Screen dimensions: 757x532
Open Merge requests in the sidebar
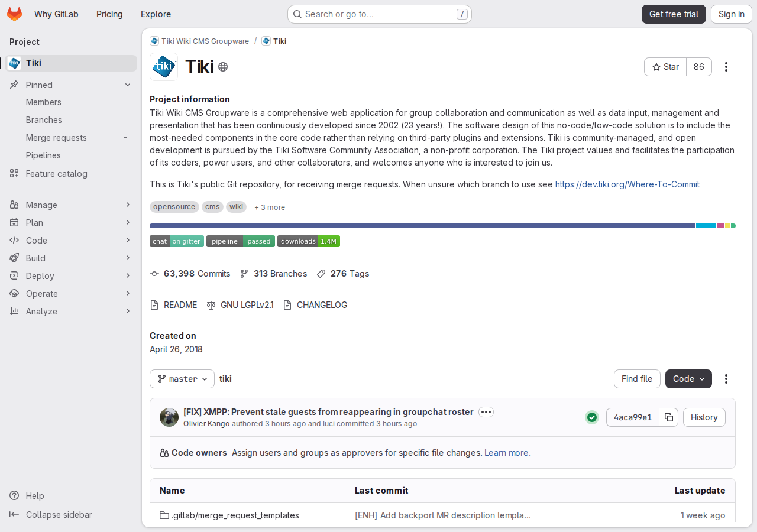[x=71, y=138]
